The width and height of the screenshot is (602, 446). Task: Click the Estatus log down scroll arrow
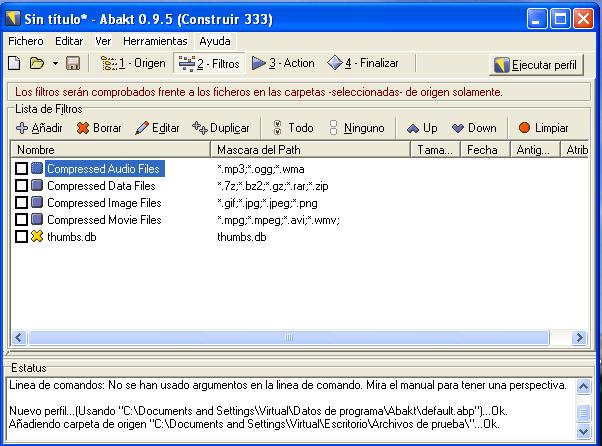click(583, 431)
